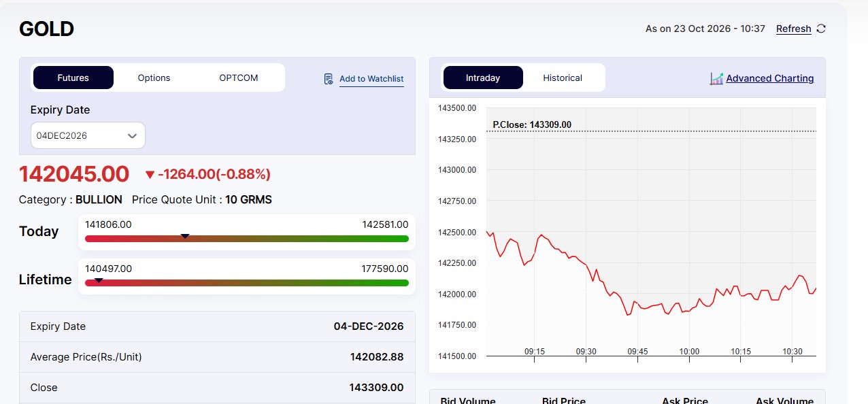The image size is (868, 404).
Task: Click the Refresh link
Action: pyautogui.click(x=794, y=29)
